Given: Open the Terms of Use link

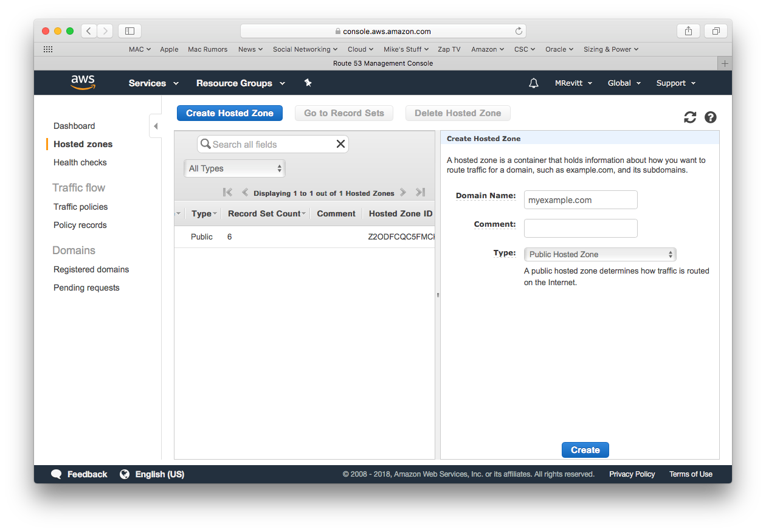Looking at the screenshot, I should [691, 474].
